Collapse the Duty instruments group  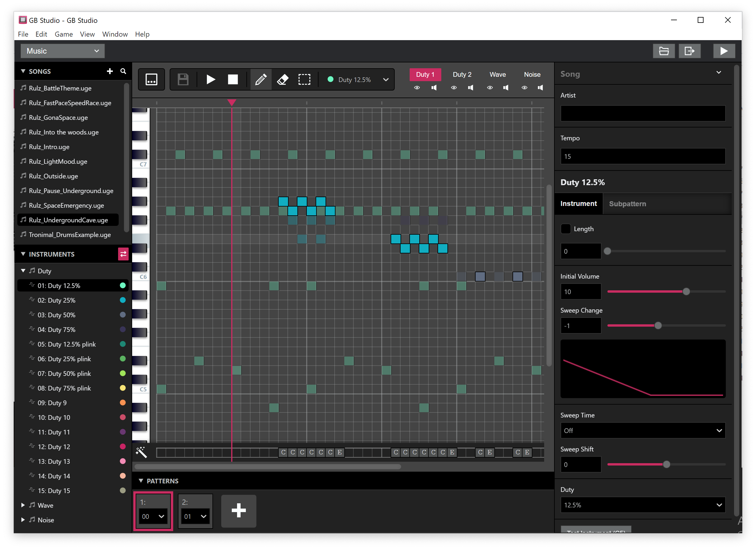point(23,271)
